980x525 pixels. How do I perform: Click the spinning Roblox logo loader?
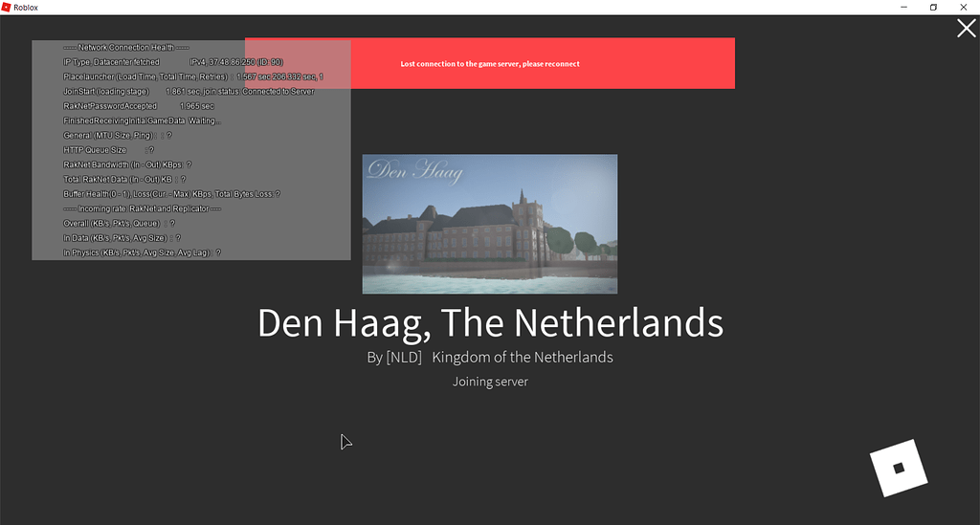[899, 469]
